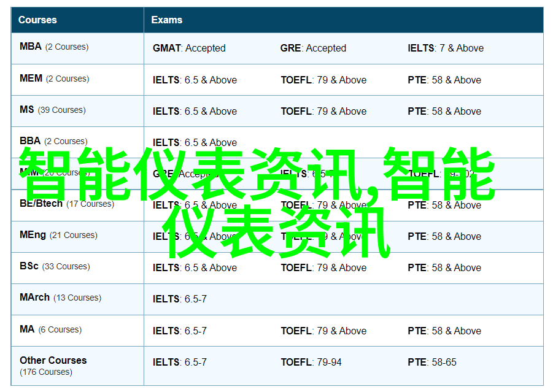Image resolution: width=553 pixels, height=392 pixels.
Task: Click the "Exams" column header
Action: [x=344, y=20]
